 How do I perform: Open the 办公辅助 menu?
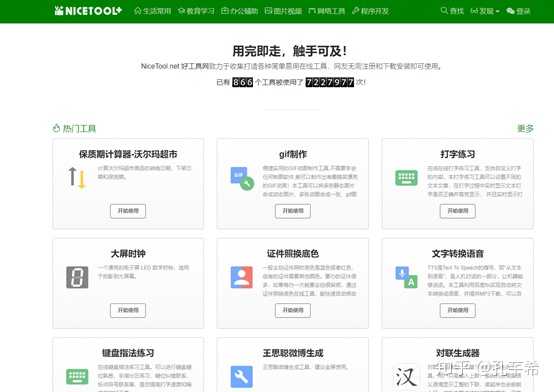[240, 11]
